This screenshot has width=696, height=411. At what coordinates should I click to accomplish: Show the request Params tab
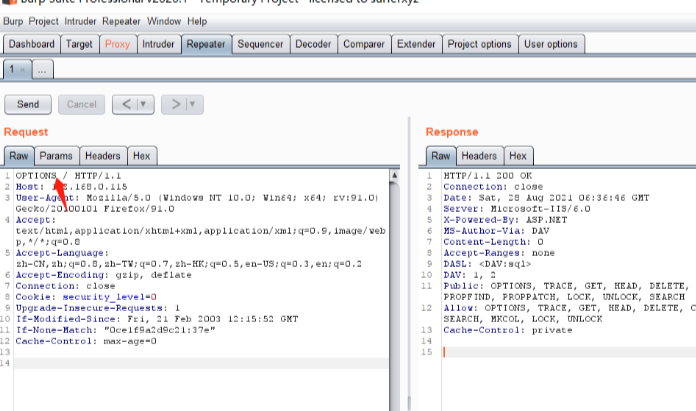click(x=56, y=156)
